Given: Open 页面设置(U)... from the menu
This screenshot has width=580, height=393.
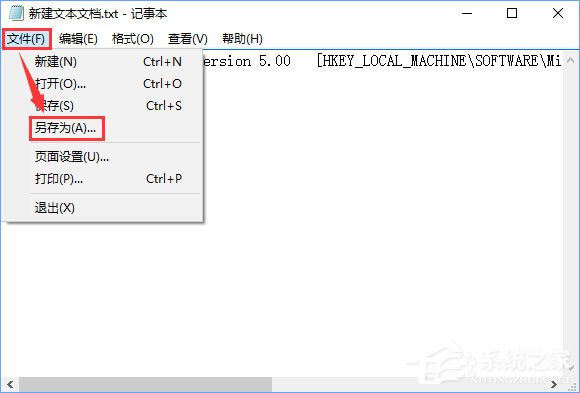Looking at the screenshot, I should tap(104, 157).
